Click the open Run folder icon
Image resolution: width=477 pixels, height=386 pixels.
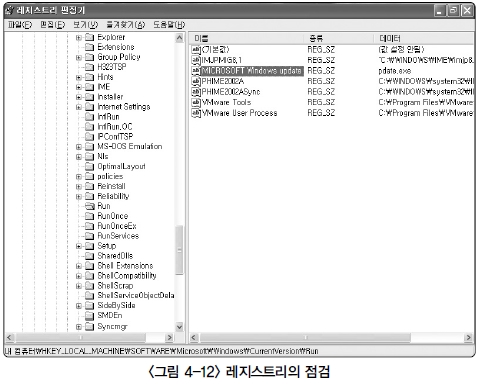point(90,206)
